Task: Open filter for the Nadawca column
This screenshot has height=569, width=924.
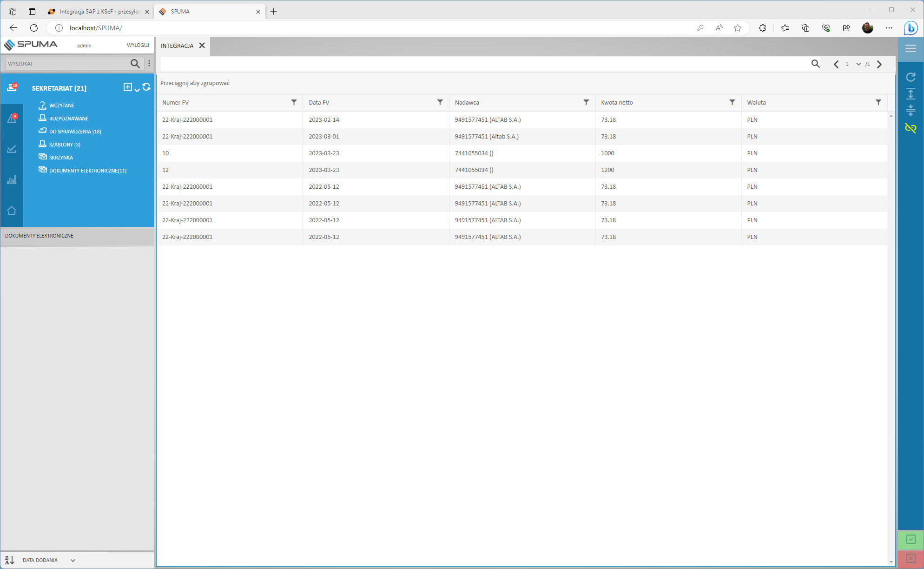Action: click(586, 102)
